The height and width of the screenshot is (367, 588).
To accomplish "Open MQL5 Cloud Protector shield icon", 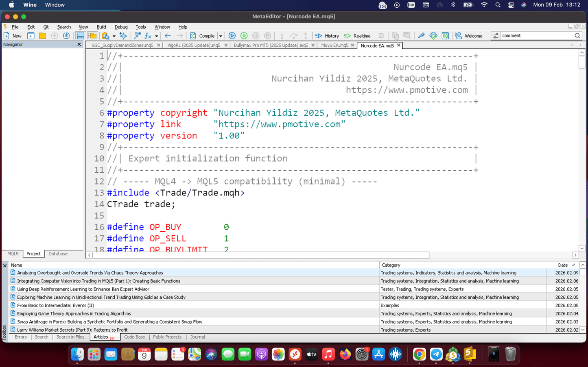I will coord(433,36).
